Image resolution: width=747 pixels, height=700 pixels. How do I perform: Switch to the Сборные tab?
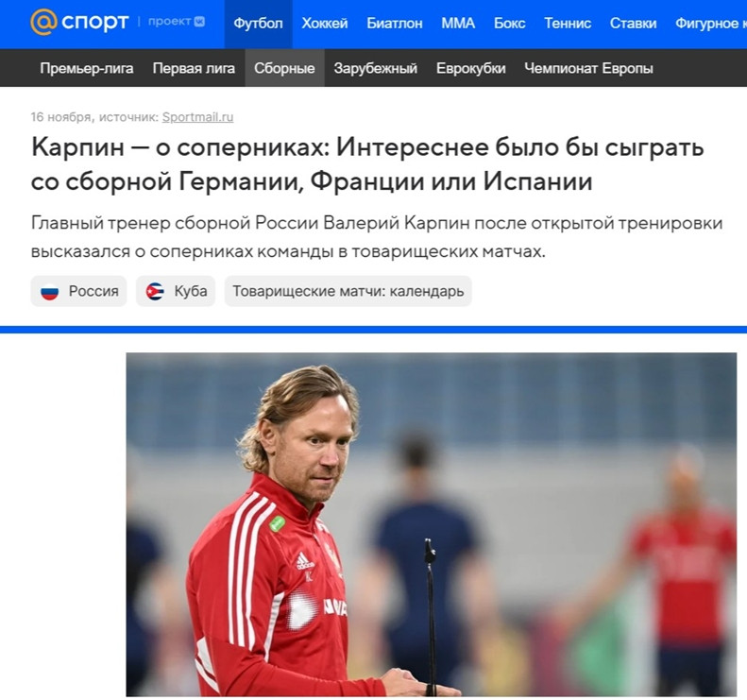284,68
